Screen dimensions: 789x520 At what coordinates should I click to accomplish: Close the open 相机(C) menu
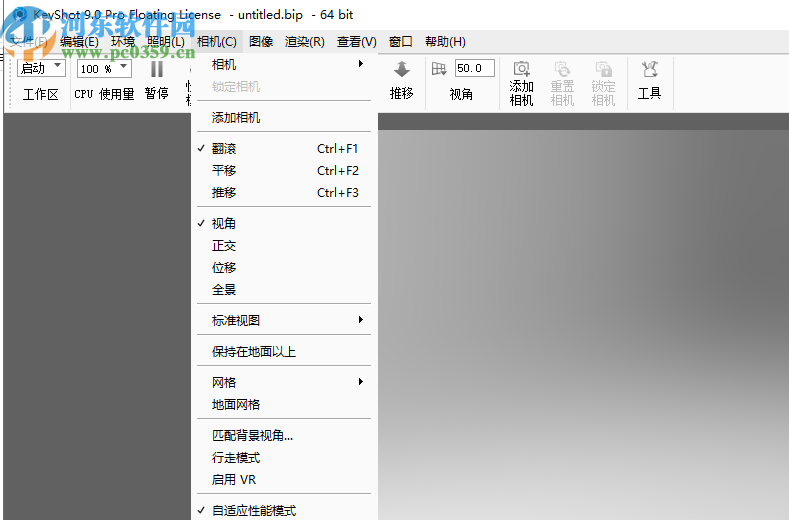pyautogui.click(x=217, y=42)
